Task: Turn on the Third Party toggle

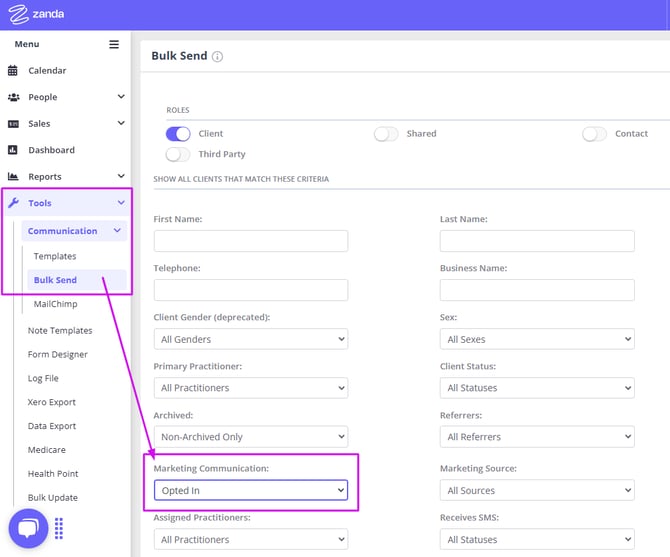Action: point(178,155)
